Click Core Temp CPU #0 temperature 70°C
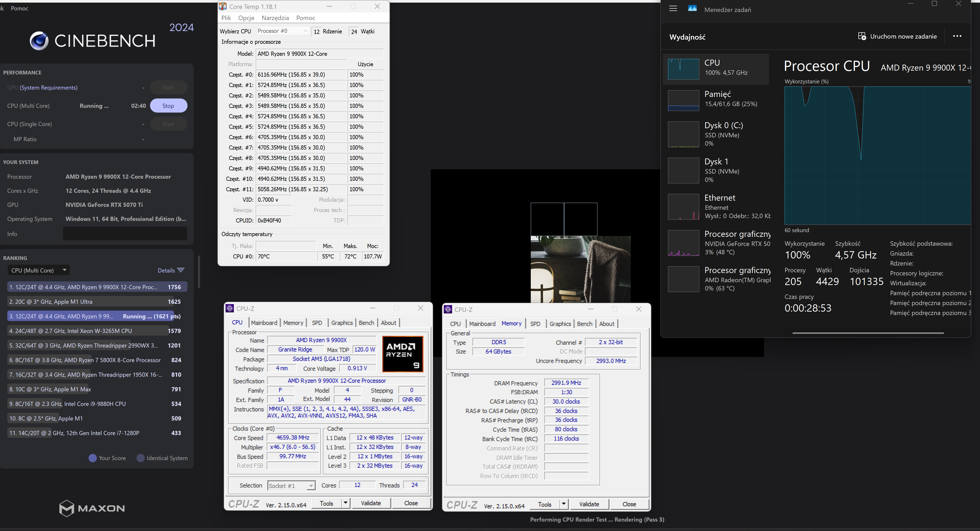This screenshot has height=531, width=980. tap(286, 257)
